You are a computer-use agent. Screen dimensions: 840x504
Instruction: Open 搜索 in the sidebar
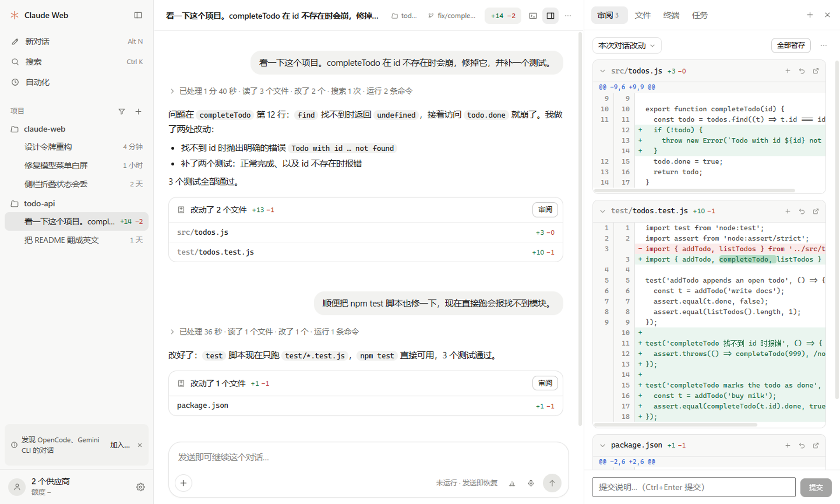76,62
